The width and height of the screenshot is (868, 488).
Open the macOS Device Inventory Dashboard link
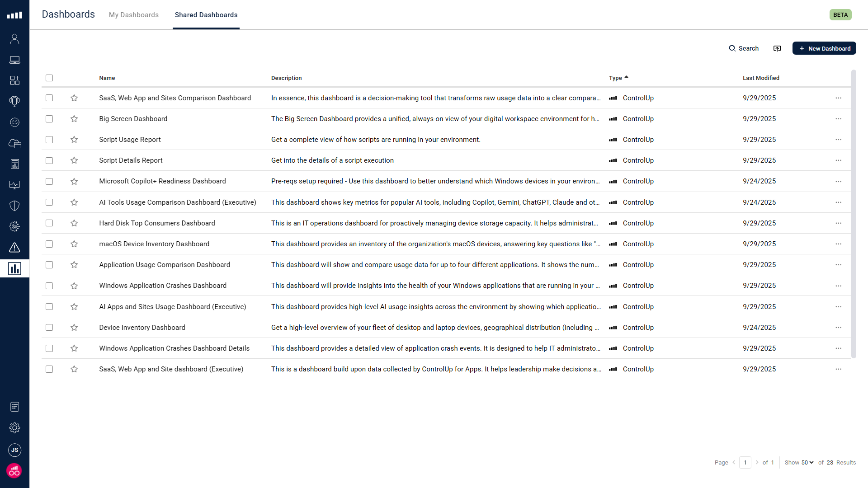point(154,244)
